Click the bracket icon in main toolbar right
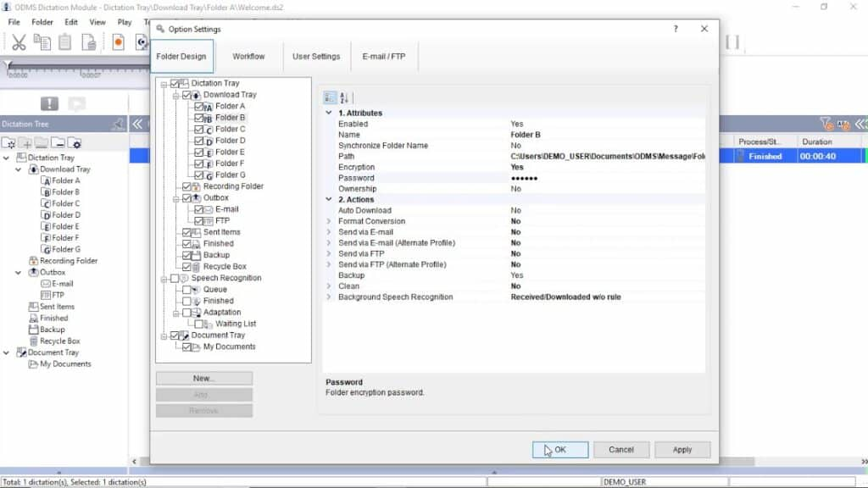 tap(732, 42)
